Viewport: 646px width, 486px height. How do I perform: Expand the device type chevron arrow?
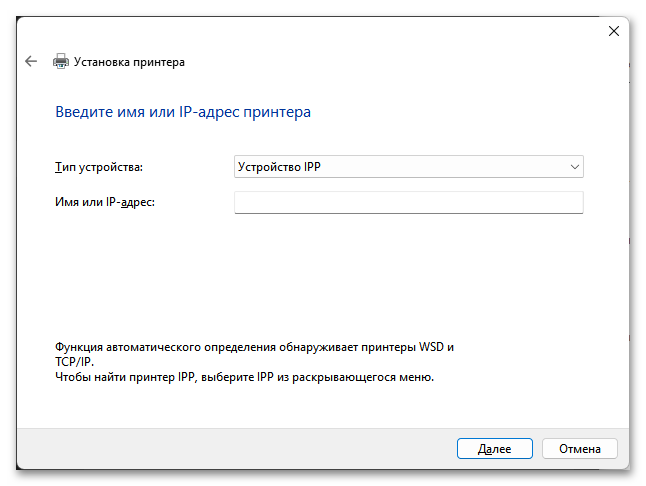coord(574,167)
